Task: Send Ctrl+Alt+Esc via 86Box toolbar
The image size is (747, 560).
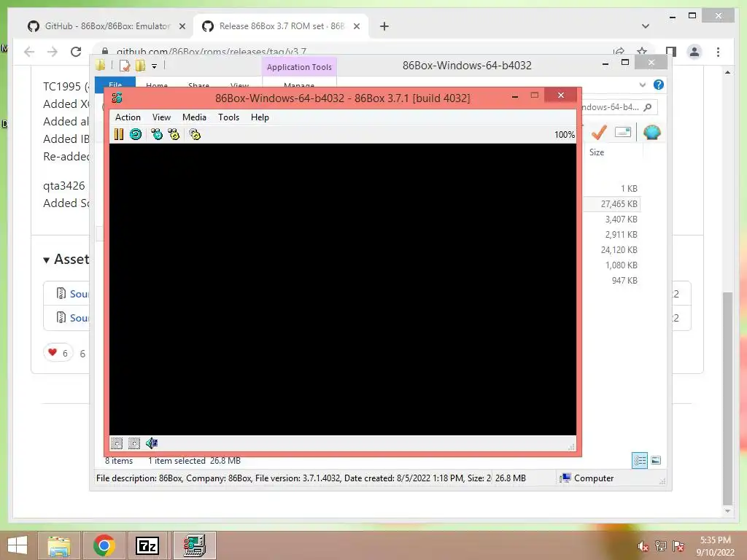Action: point(174,135)
